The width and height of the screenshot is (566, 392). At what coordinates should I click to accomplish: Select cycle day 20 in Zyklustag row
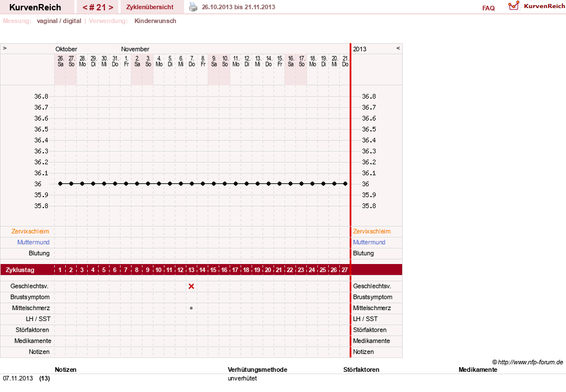[268, 270]
